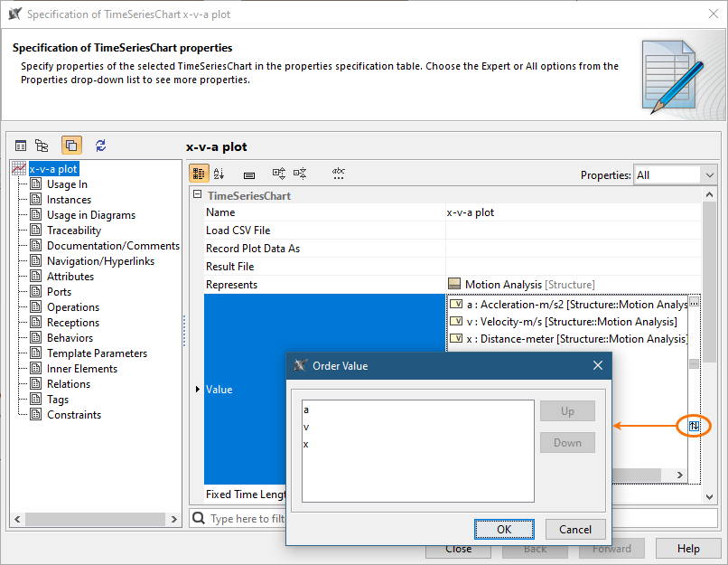This screenshot has height=565, width=728.
Task: Select the tree hierarchy view icon
Action: (x=42, y=146)
